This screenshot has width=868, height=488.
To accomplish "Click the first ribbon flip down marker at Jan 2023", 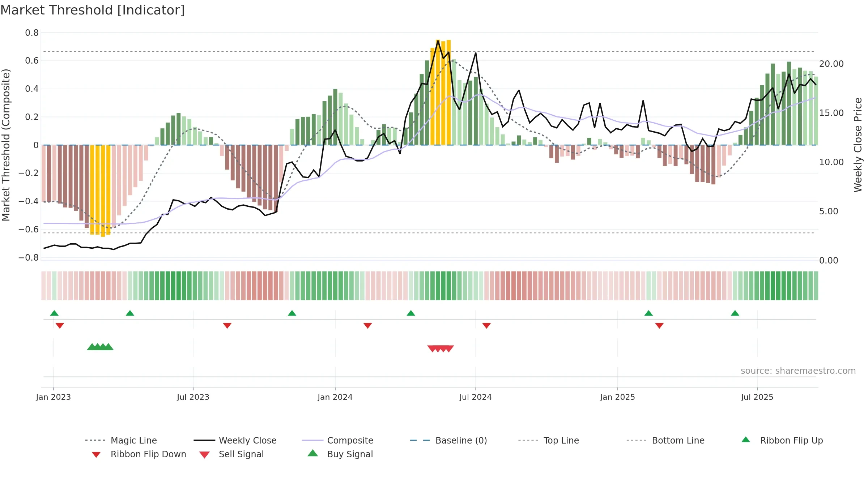I will [60, 325].
